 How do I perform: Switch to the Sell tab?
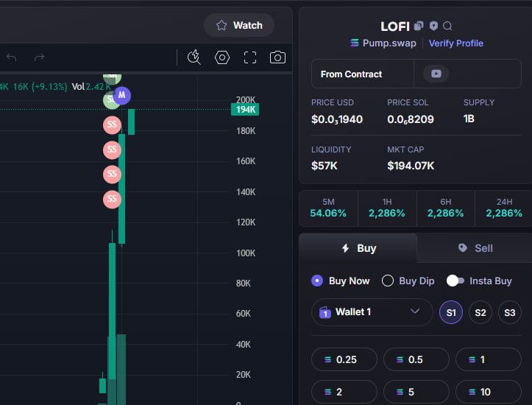475,248
